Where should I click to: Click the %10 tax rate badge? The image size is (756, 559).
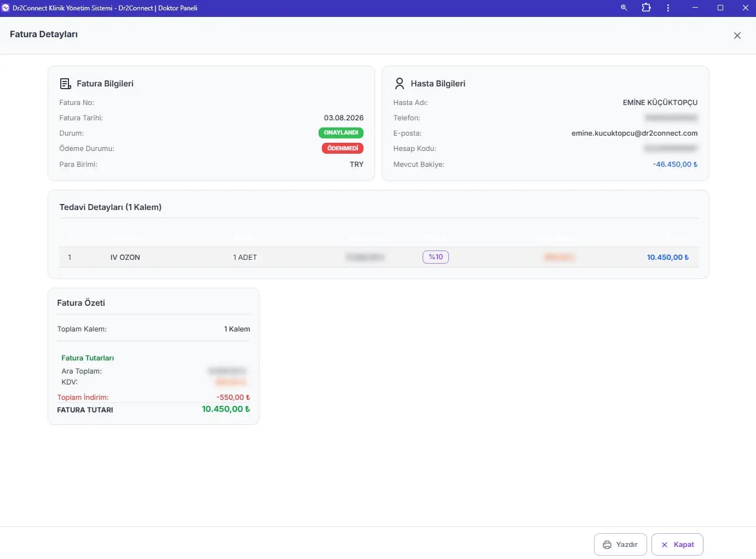point(436,257)
